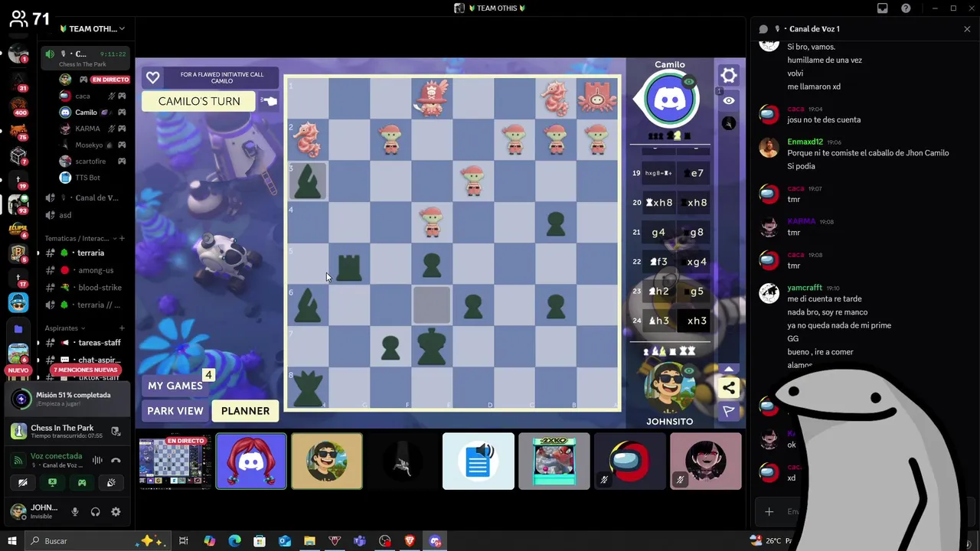Image resolution: width=980 pixels, height=551 pixels.
Task: Click the resign flag icon
Action: [728, 411]
